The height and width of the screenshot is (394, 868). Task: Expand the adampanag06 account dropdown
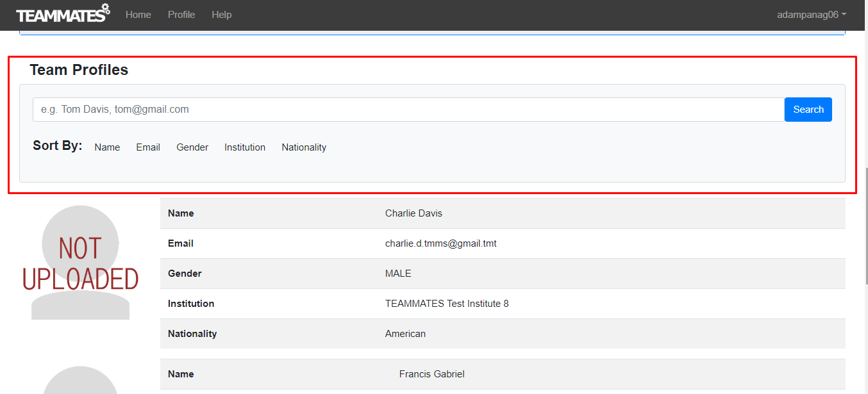pos(812,14)
